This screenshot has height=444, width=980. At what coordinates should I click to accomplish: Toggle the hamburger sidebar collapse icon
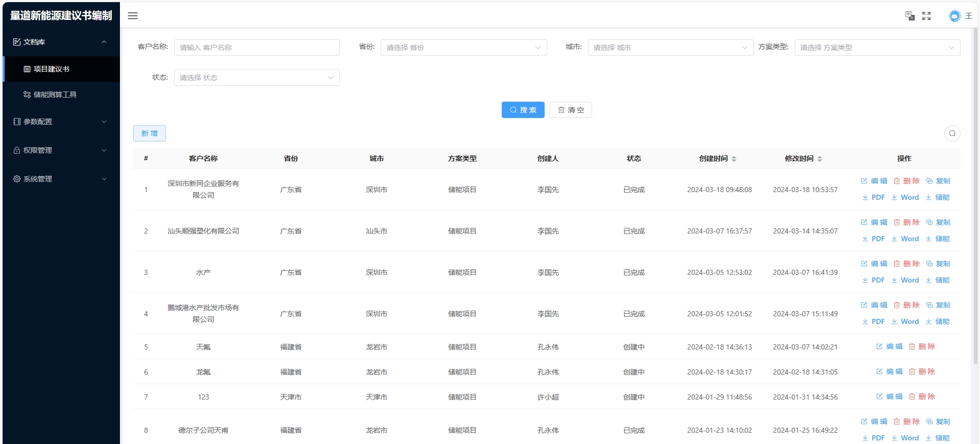click(x=133, y=16)
